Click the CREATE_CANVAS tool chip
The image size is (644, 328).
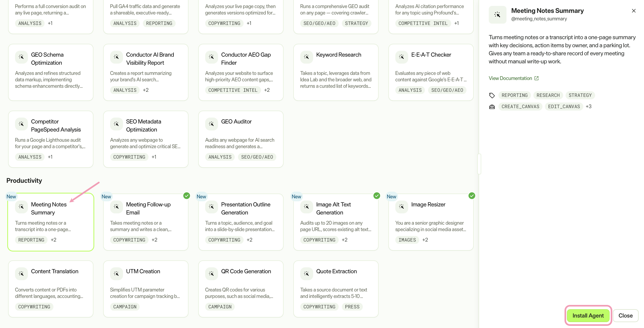tap(520, 107)
